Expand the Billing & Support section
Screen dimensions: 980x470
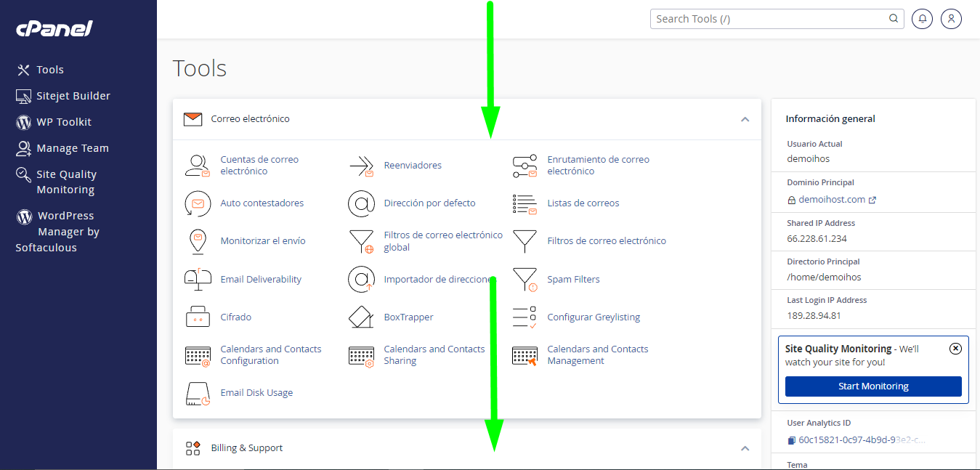click(x=745, y=448)
